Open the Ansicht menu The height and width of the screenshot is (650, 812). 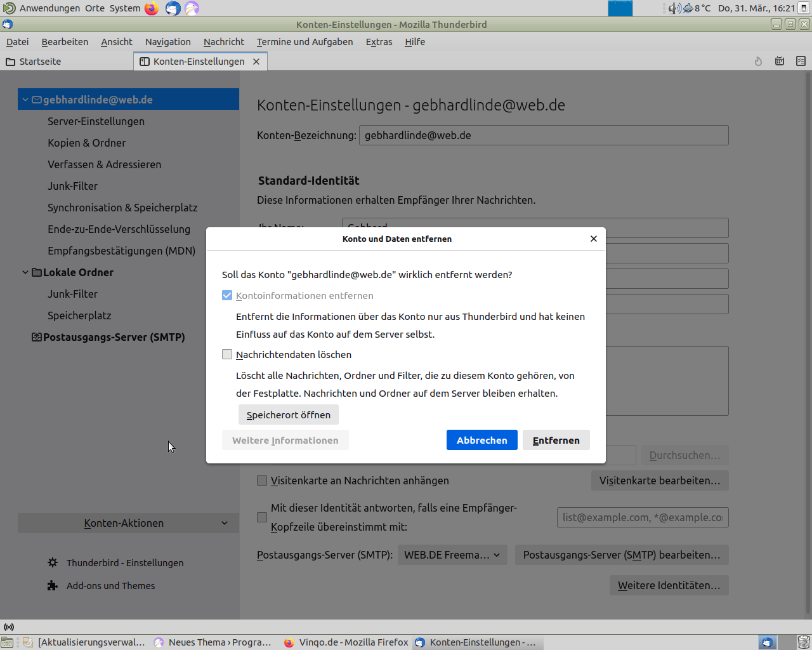pyautogui.click(x=117, y=42)
